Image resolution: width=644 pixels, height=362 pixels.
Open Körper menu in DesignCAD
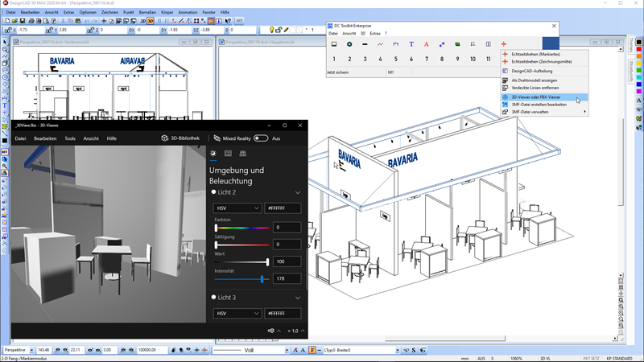[x=167, y=12]
